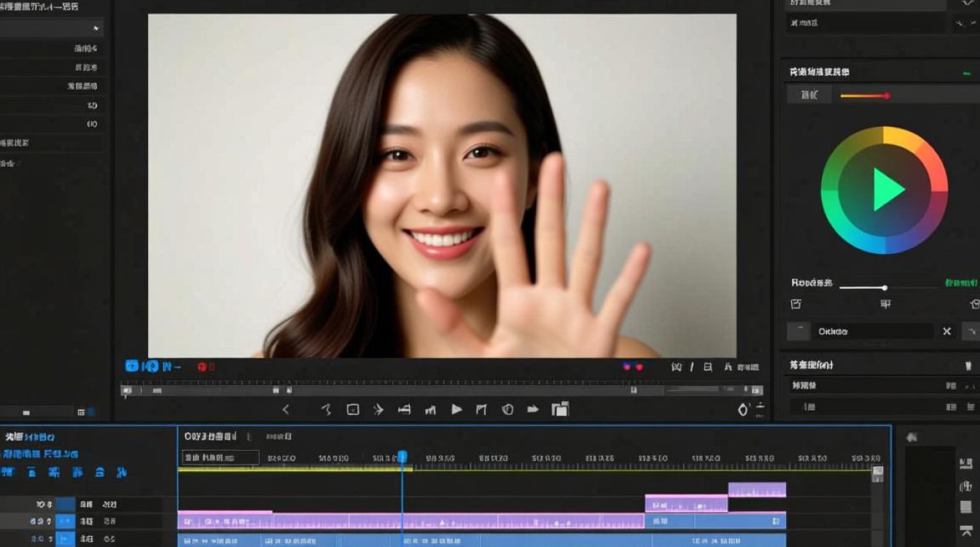The image size is (980, 547).
Task: Click the square frame icon in the transport bar
Action: (x=353, y=410)
